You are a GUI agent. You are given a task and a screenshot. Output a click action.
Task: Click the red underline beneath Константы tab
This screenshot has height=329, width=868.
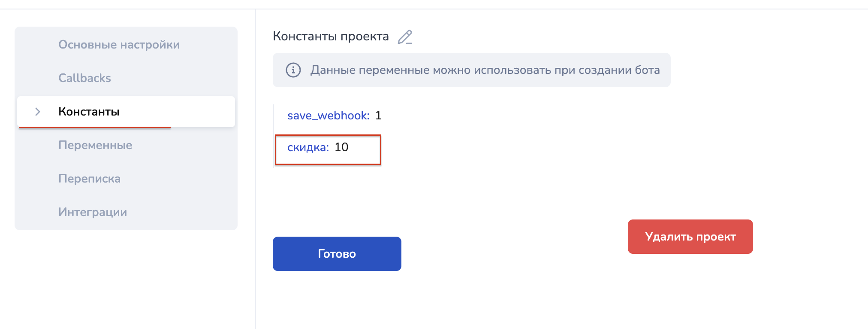tap(95, 127)
